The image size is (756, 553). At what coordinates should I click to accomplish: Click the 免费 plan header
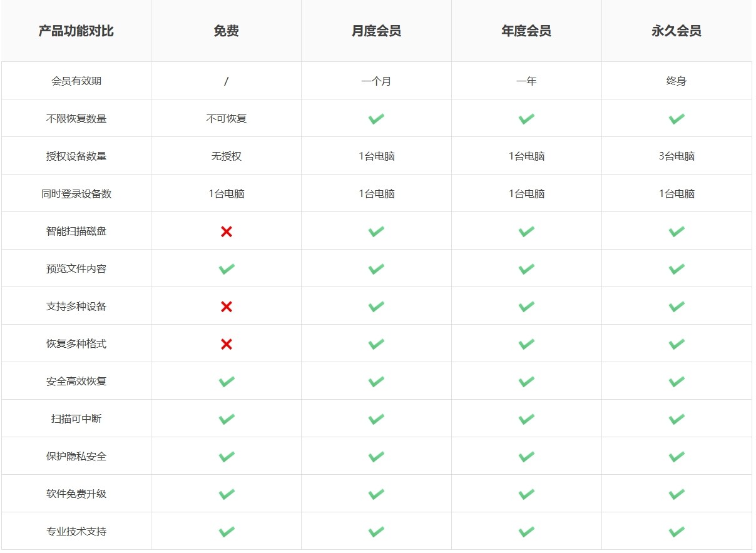227,31
